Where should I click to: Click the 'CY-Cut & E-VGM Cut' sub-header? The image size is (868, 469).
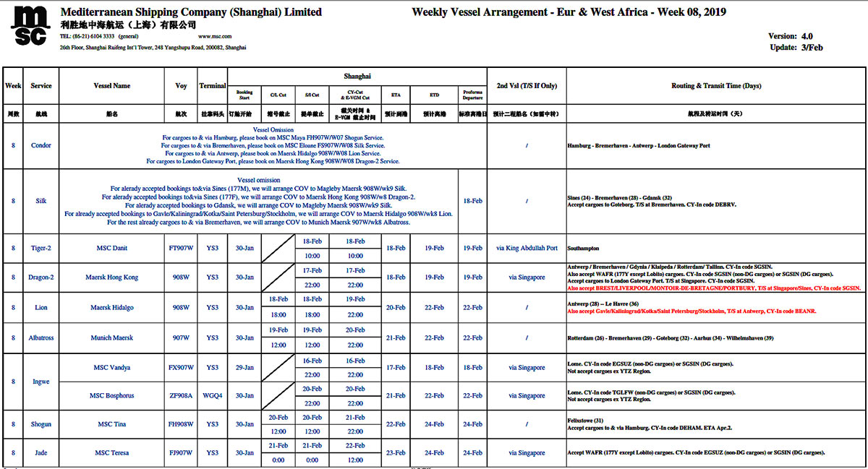click(x=355, y=95)
